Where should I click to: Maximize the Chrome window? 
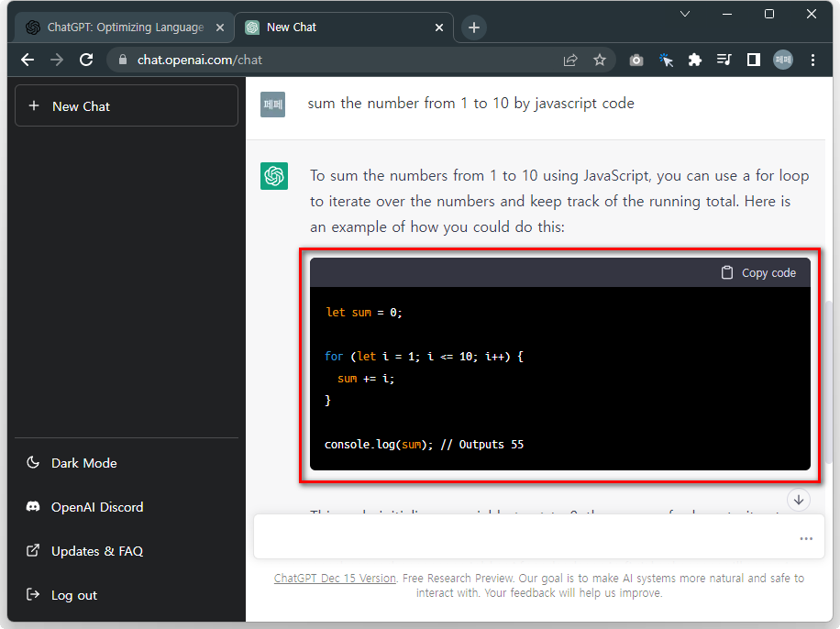coord(769,14)
